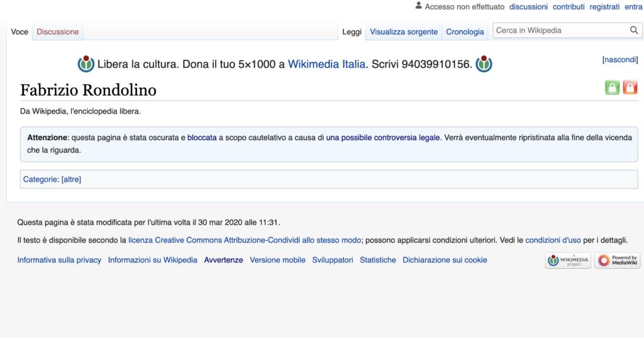Open the Wikimedia project badge
644x338 pixels.
[x=567, y=261]
